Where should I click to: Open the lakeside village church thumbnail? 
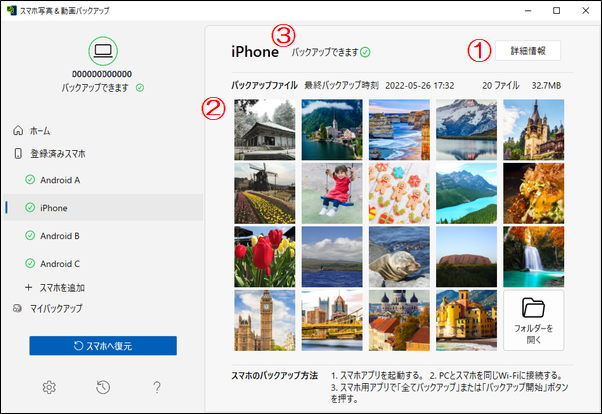(332, 130)
